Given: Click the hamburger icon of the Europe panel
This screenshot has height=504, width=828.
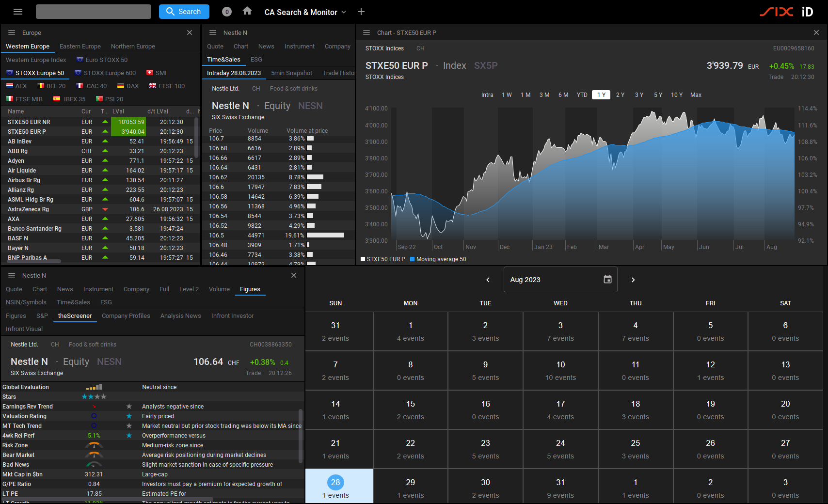Looking at the screenshot, I should click(x=11, y=32).
